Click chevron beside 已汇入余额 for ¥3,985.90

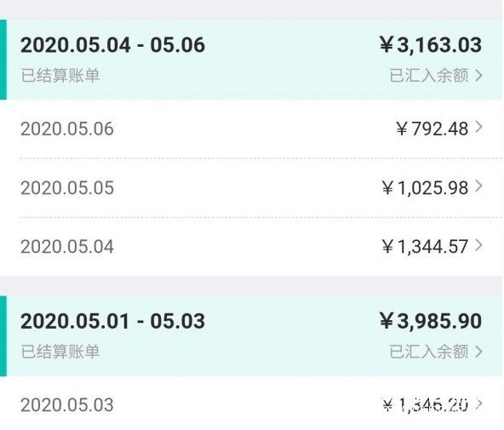click(x=478, y=352)
